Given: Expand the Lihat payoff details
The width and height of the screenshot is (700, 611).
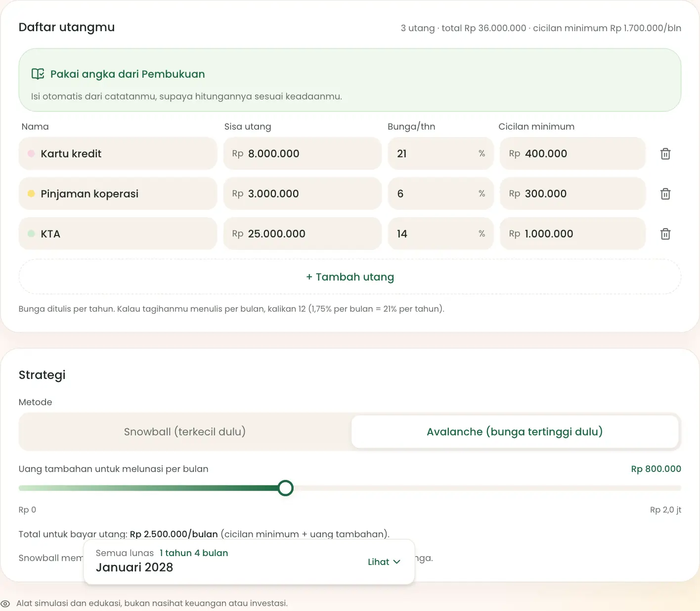Looking at the screenshot, I should coord(384,562).
